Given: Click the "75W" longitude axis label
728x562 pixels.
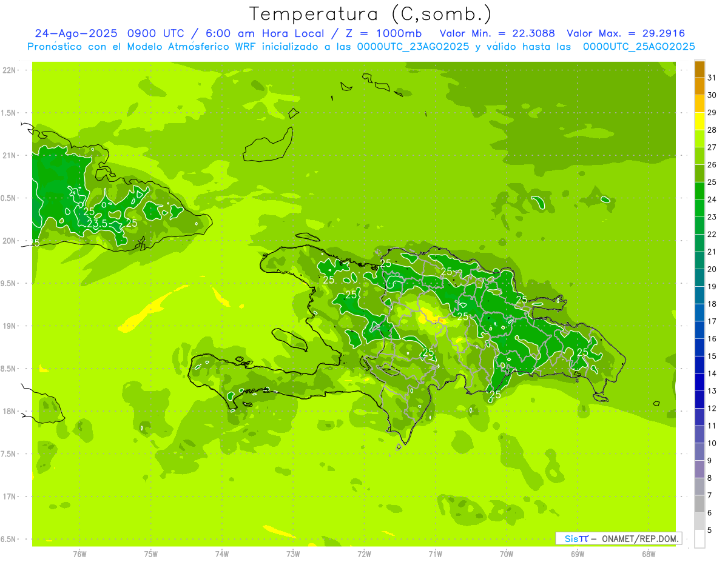Looking at the screenshot, I should [x=150, y=554].
